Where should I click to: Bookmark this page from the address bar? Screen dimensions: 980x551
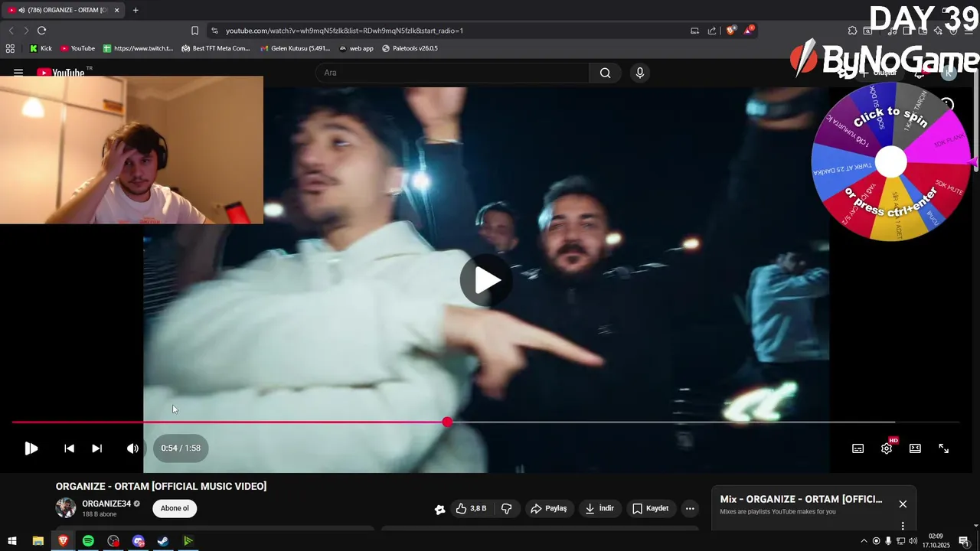[194, 31]
